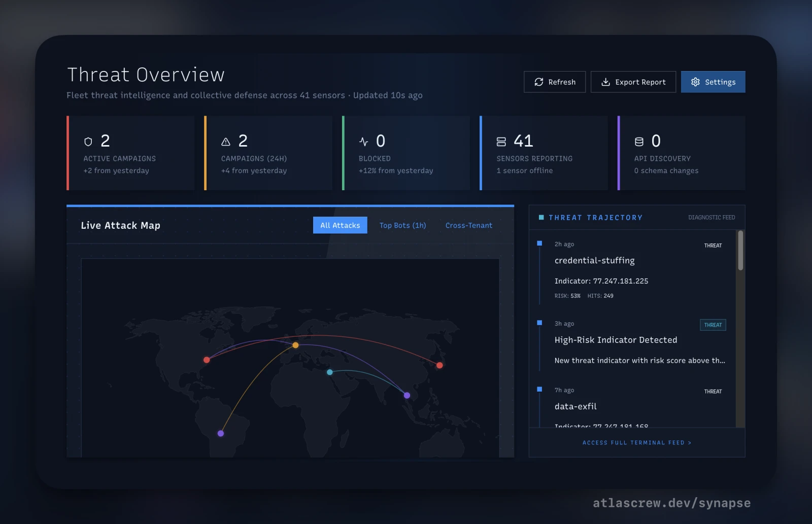Toggle the Diagnostic Feed display mode
812x524 pixels.
tap(713, 217)
